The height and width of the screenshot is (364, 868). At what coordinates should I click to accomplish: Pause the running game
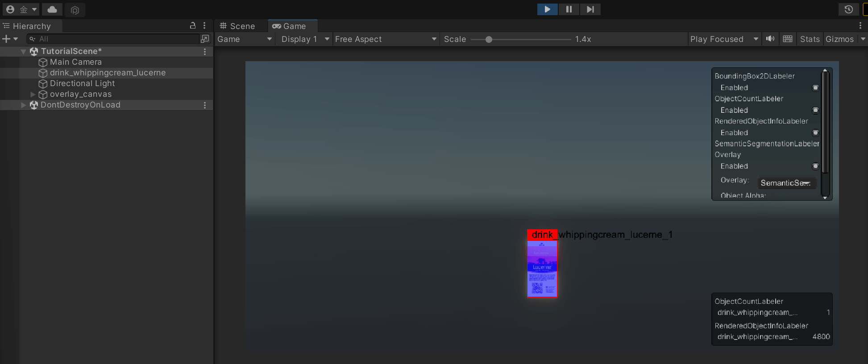click(569, 9)
